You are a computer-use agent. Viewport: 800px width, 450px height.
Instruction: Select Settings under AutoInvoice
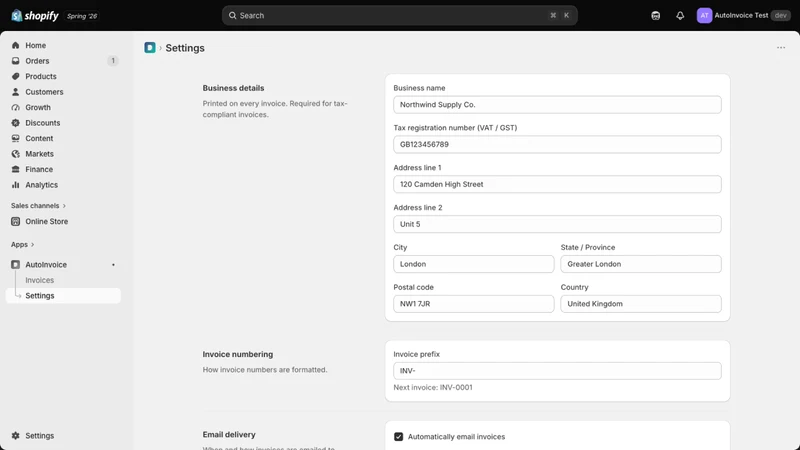point(63,296)
